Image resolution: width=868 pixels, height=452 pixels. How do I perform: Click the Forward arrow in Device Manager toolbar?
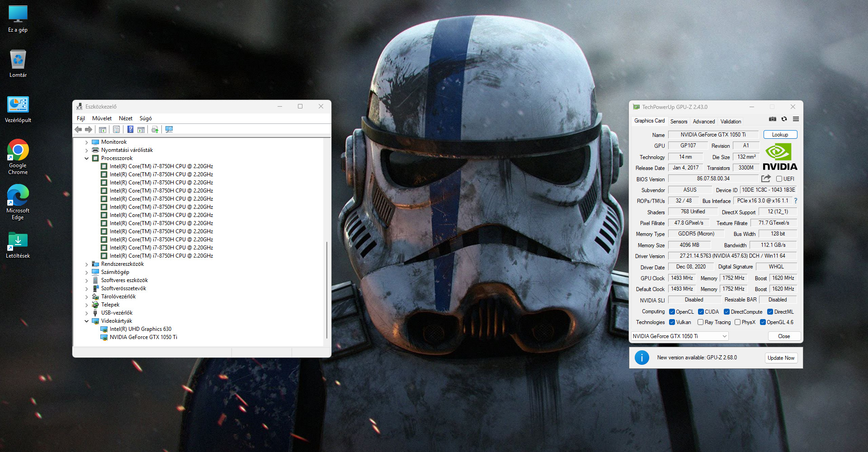pyautogui.click(x=89, y=130)
